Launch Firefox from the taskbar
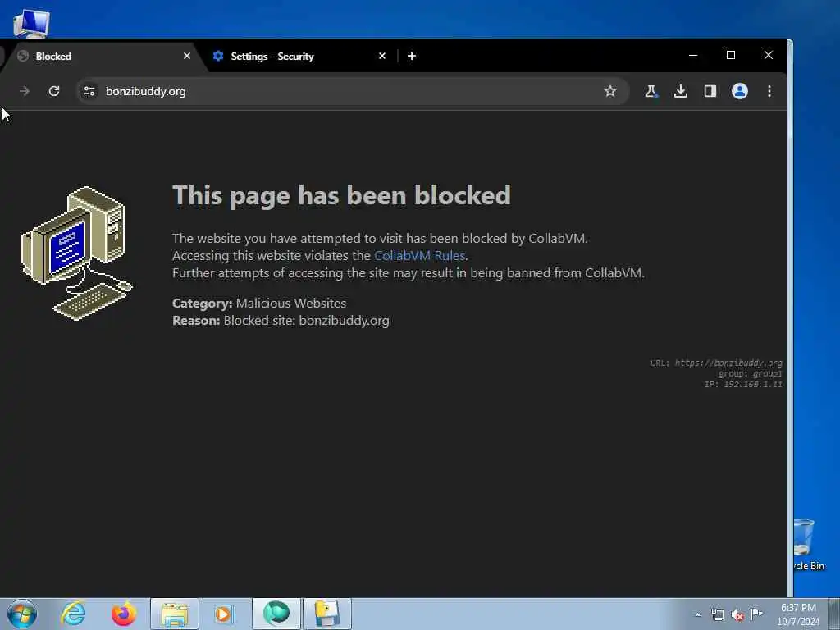 click(123, 614)
